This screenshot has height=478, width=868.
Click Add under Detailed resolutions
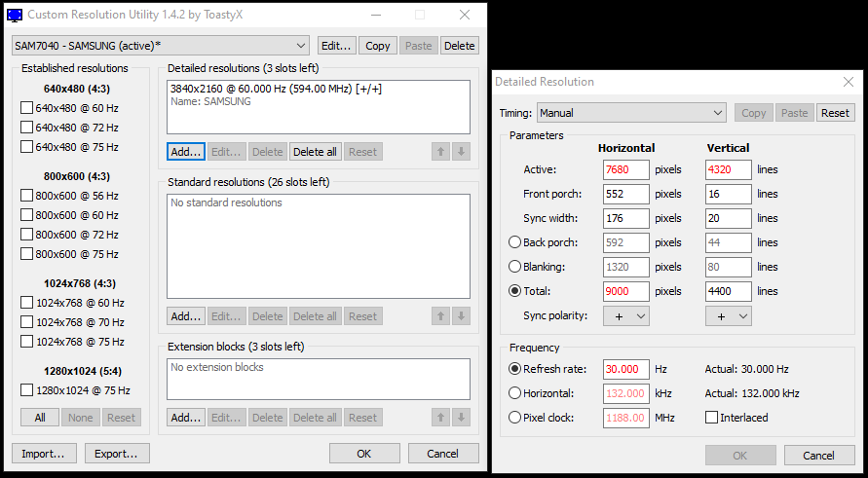click(x=185, y=152)
